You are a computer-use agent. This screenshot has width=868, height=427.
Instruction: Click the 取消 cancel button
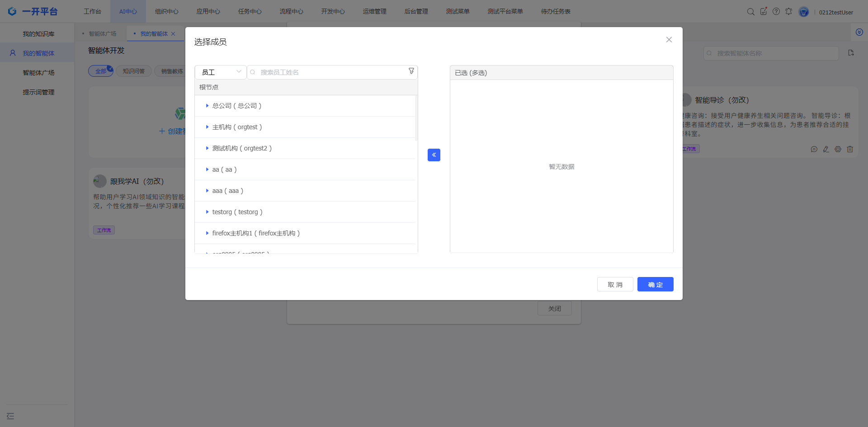click(x=615, y=284)
